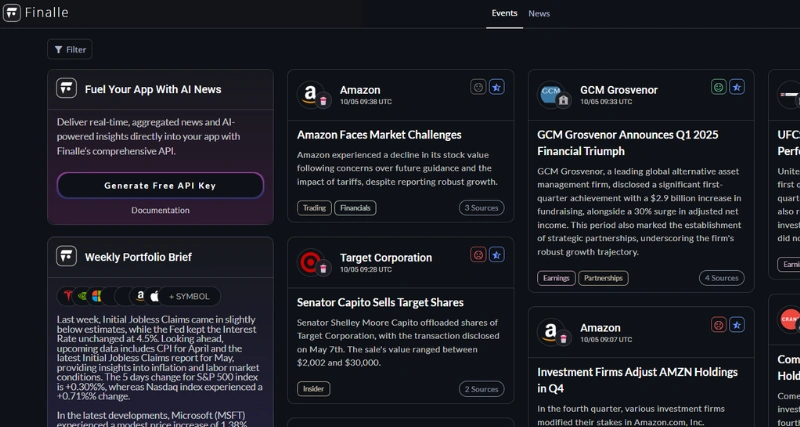
Task: Click the red sad sentiment face on Target card
Action: point(478,254)
